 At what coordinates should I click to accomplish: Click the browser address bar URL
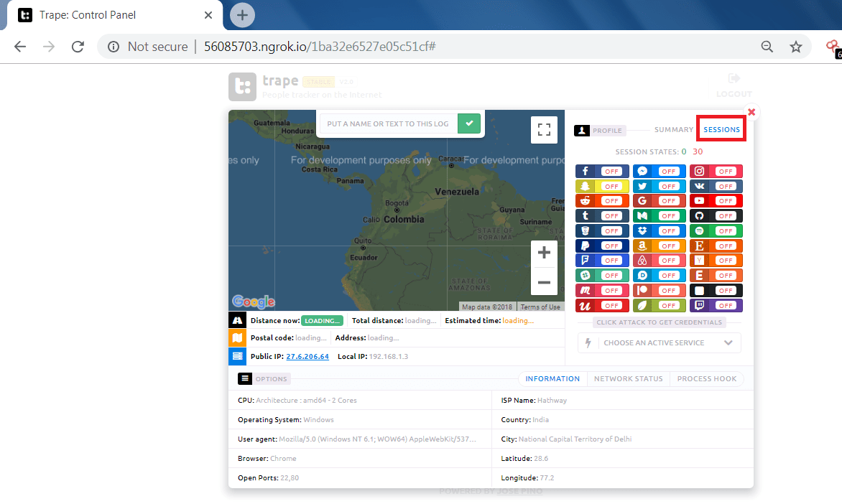[320, 47]
